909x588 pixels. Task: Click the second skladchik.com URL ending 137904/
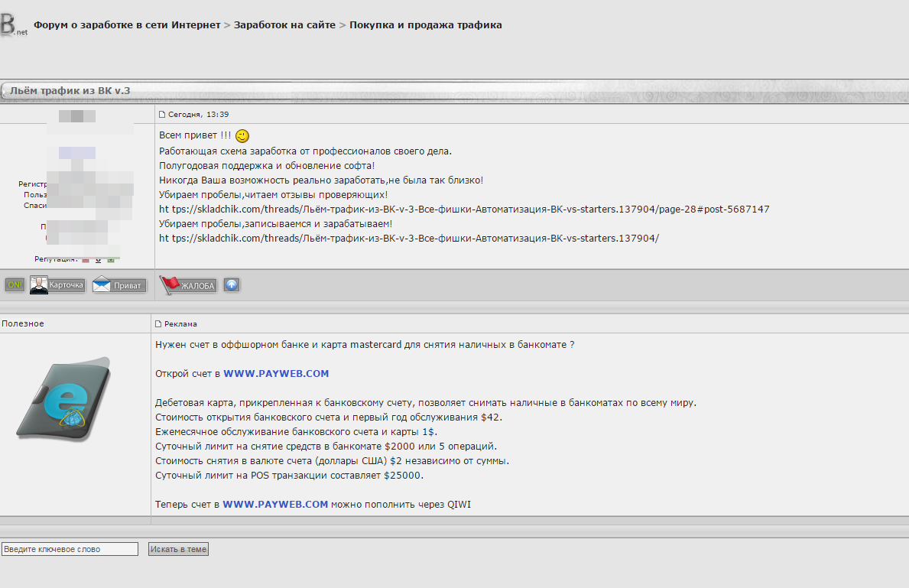tap(409, 239)
